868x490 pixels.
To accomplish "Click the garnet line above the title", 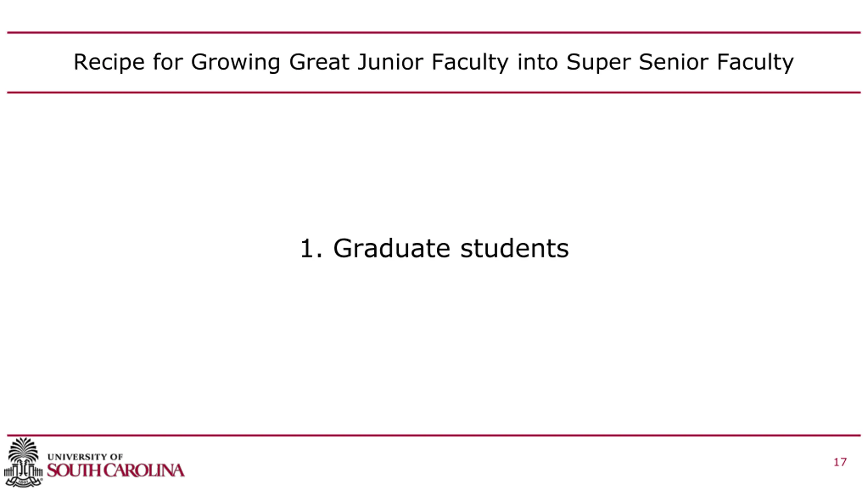I will (434, 33).
